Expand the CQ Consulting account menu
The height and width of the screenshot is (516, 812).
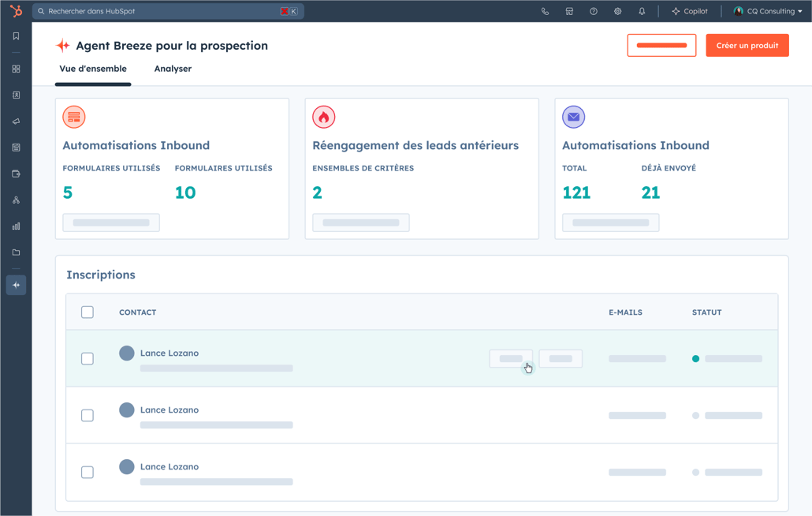pos(768,12)
